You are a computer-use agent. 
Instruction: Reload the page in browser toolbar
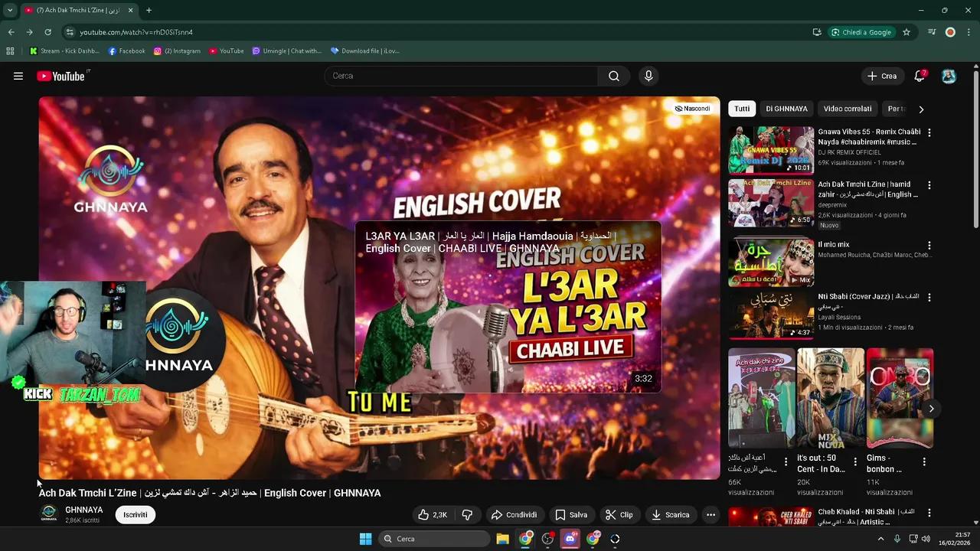(47, 32)
